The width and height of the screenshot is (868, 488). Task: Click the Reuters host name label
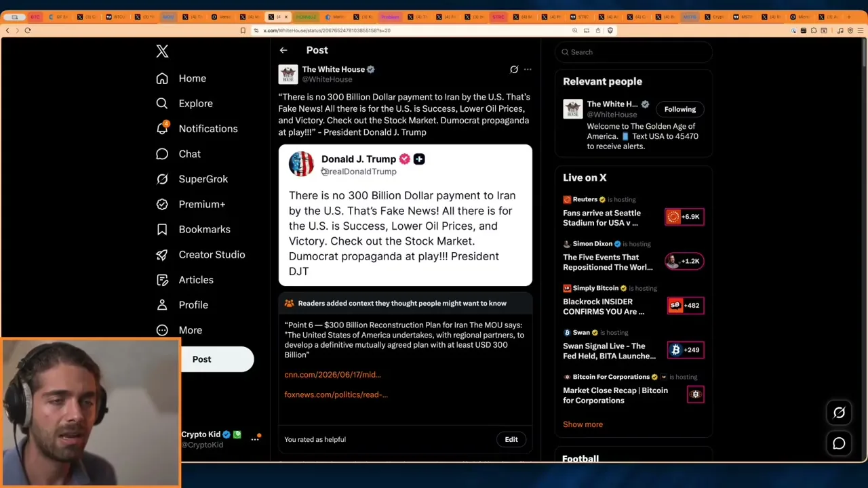point(585,200)
